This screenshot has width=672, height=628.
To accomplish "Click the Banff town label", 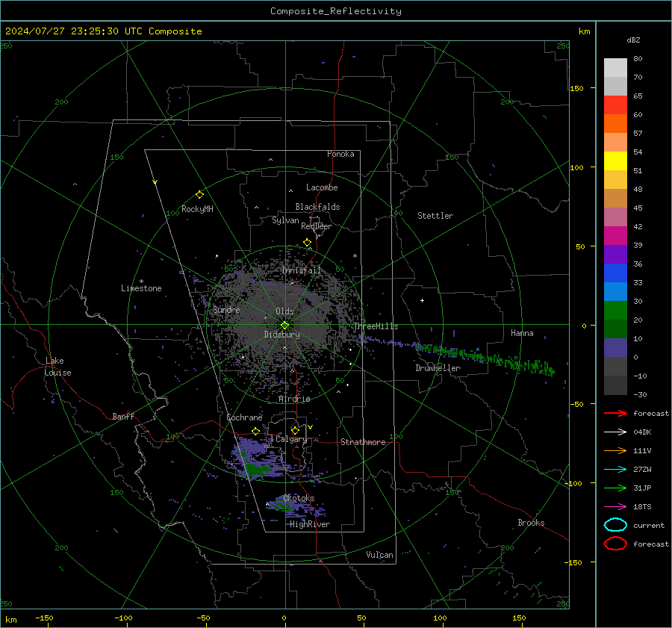I will [123, 417].
